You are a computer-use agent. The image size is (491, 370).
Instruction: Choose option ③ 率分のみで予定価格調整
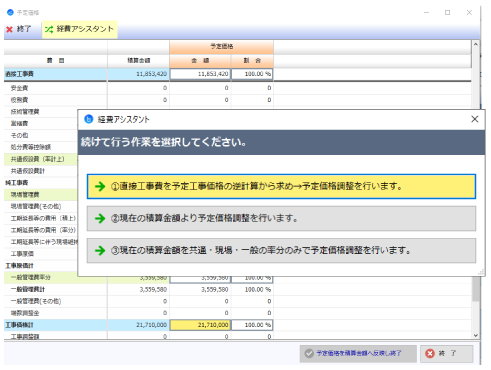[281, 250]
